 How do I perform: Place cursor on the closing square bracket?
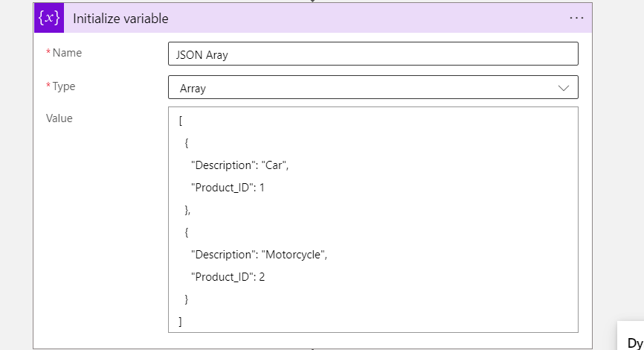tap(180, 322)
